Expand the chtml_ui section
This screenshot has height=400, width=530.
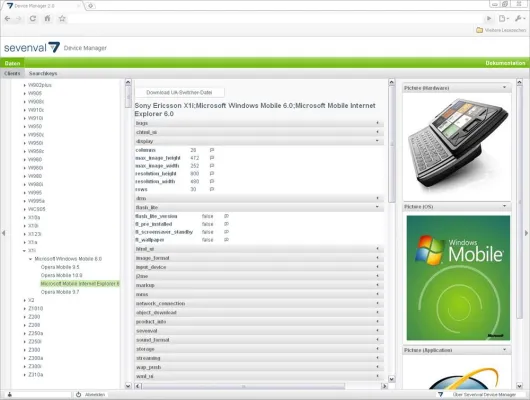[x=259, y=132]
